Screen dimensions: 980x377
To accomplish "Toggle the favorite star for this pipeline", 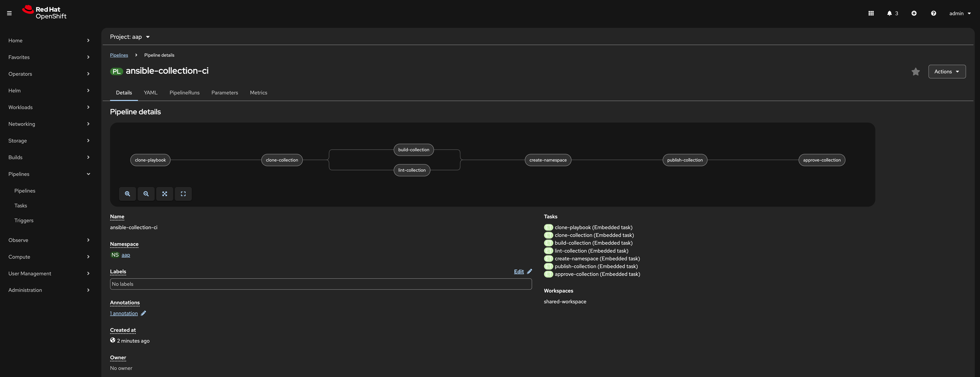I will pyautogui.click(x=915, y=71).
